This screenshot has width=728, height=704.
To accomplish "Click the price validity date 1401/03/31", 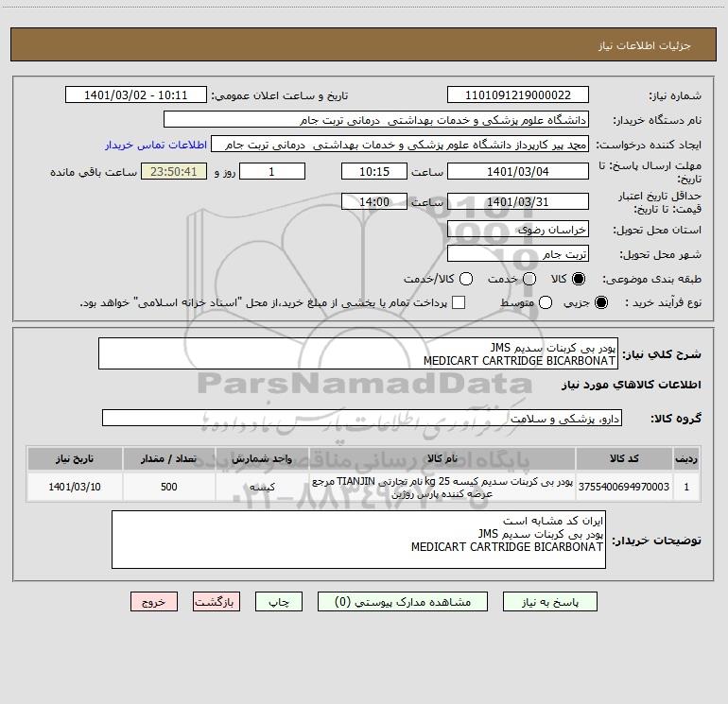I will click(x=518, y=201).
